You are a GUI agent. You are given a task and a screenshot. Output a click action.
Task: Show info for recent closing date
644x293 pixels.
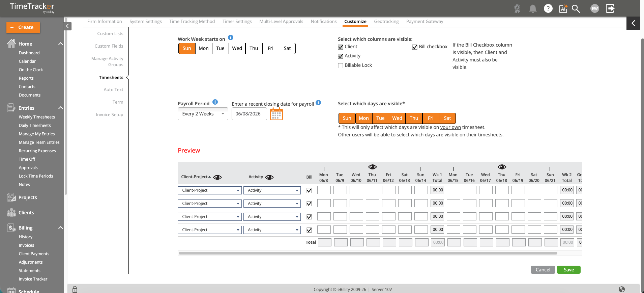[318, 103]
